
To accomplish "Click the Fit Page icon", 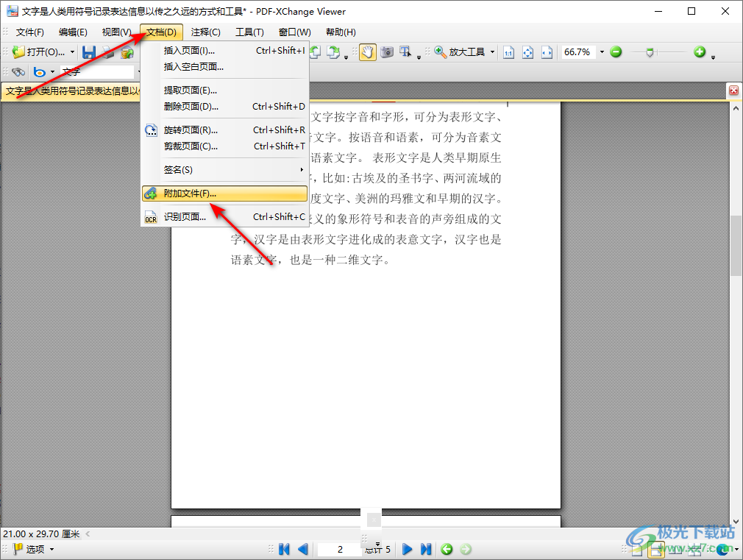I will pos(528,52).
